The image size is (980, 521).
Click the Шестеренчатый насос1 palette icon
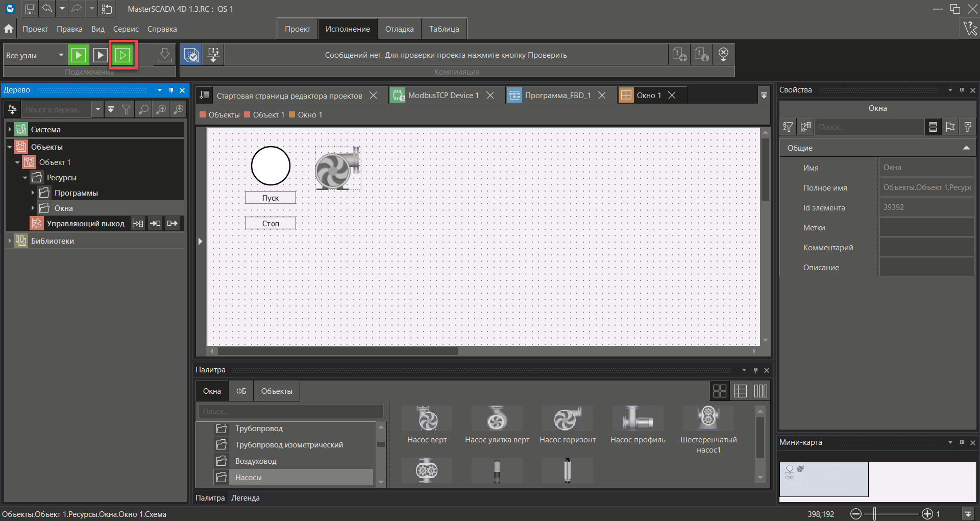coord(708,419)
